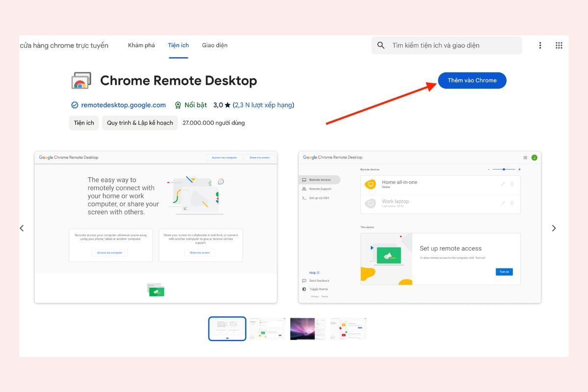Open the 2,3 N lượt xếp hạng link
Image resolution: width=588 pixels, height=392 pixels.
263,105
